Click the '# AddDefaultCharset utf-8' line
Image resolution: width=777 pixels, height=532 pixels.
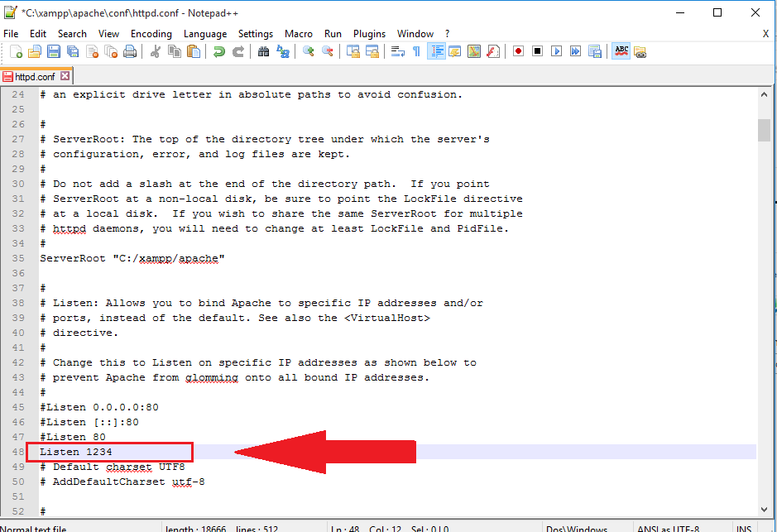(122, 482)
